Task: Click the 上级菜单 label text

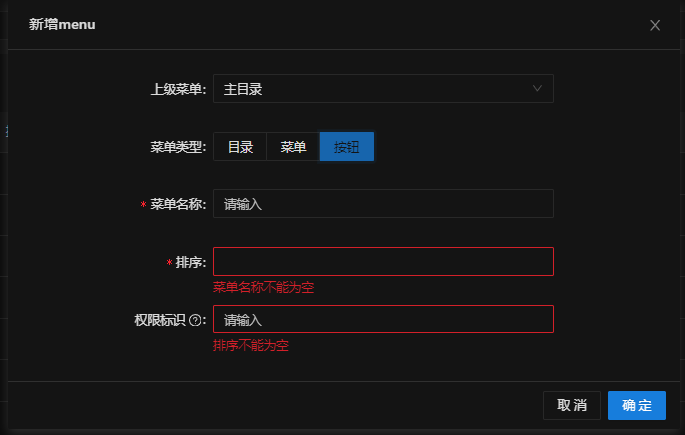Action: click(x=178, y=89)
